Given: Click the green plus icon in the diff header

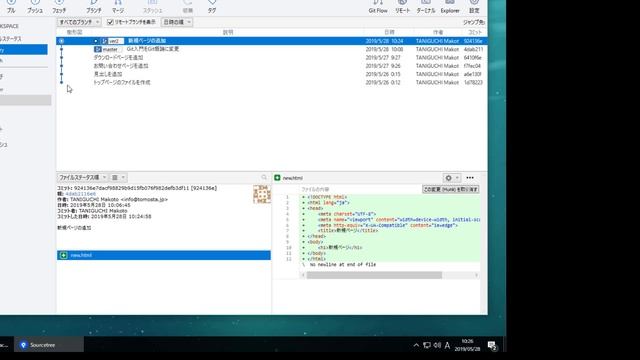Looking at the screenshot, I should tap(278, 178).
